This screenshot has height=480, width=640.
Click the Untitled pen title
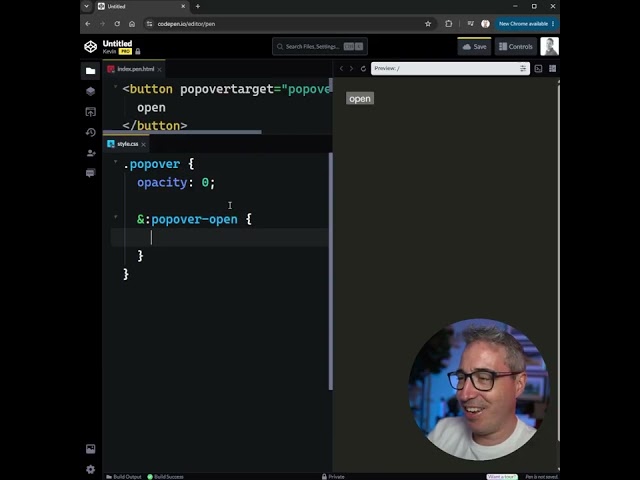(117, 43)
